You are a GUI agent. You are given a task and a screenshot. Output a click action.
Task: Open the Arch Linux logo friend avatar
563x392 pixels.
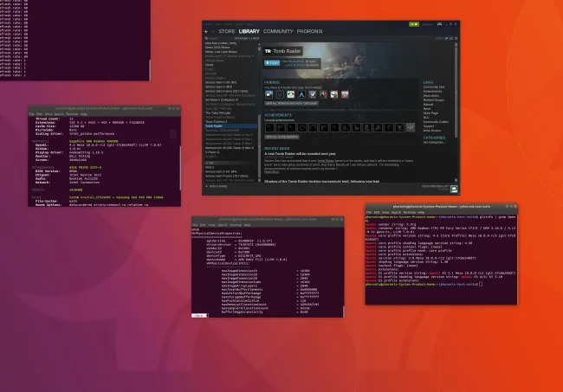(x=301, y=94)
